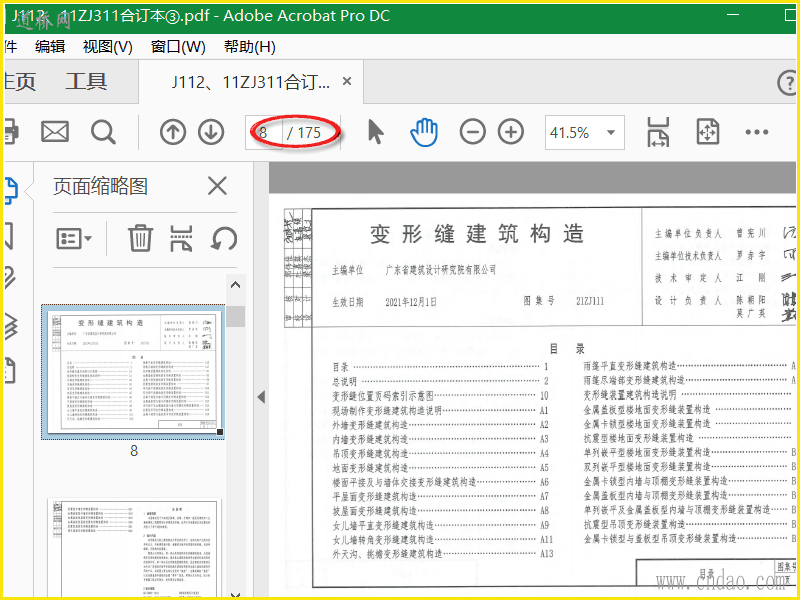Open the find text magnifier tool
The height and width of the screenshot is (600, 800).
[103, 133]
